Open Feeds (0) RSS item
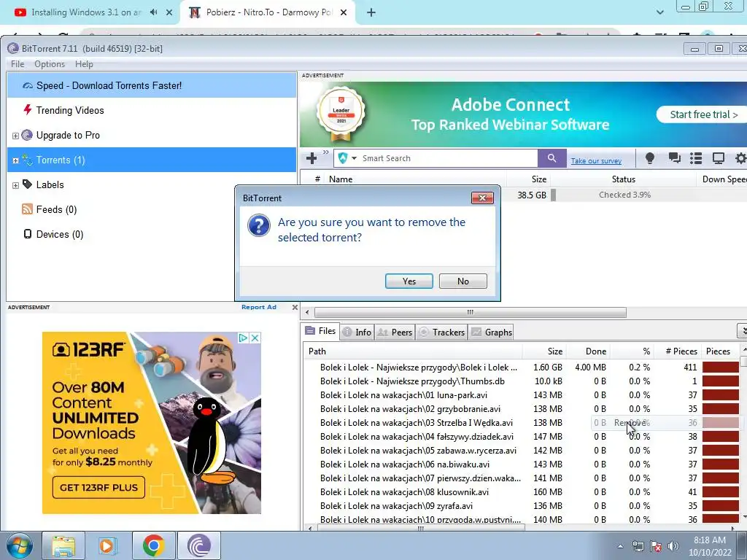747x560 pixels. pyautogui.click(x=49, y=209)
